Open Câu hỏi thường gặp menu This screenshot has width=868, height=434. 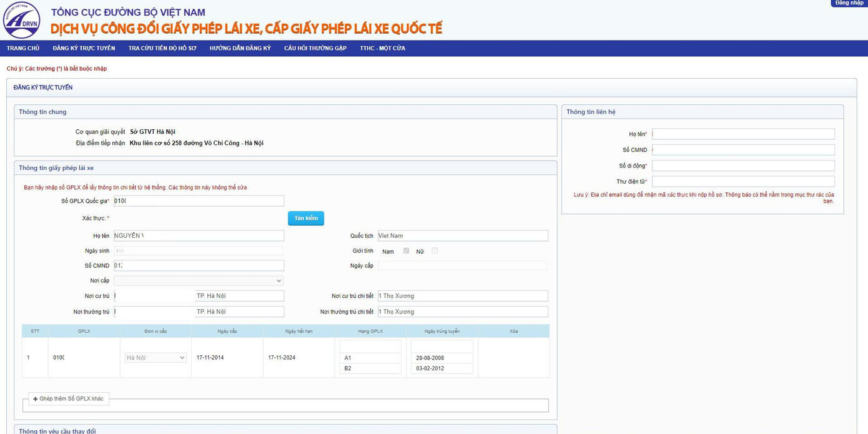315,48
